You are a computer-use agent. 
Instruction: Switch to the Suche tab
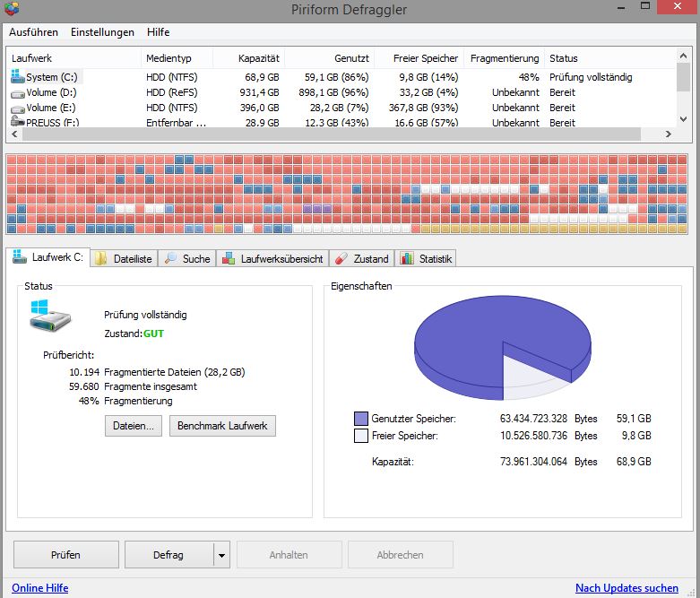click(187, 258)
